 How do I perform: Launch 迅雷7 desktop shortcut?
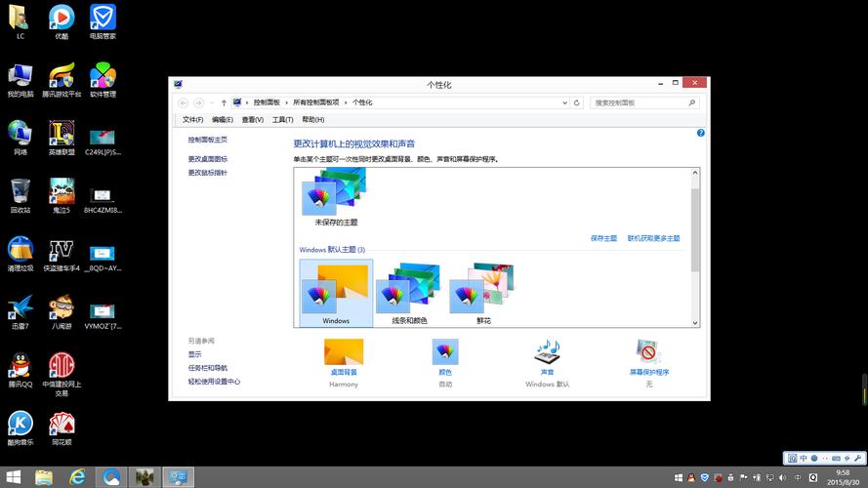[x=20, y=312]
